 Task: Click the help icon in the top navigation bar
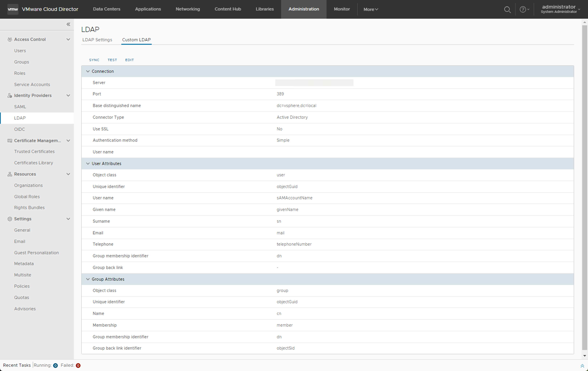click(x=522, y=9)
